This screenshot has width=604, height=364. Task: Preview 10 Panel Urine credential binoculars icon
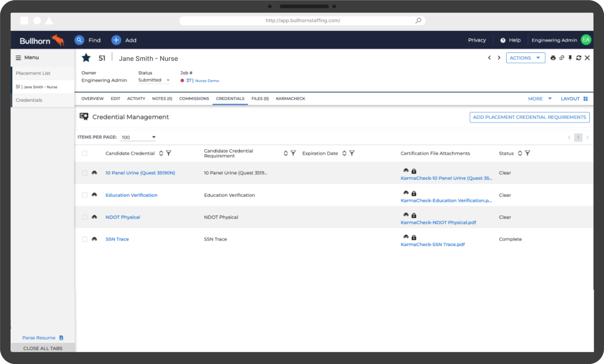pos(94,173)
